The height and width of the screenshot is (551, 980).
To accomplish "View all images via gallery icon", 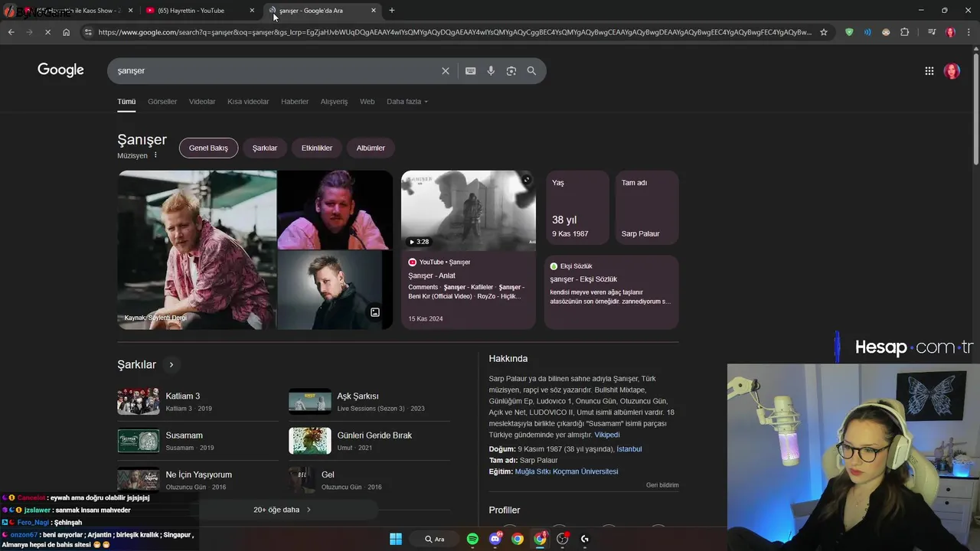I will pos(375,312).
